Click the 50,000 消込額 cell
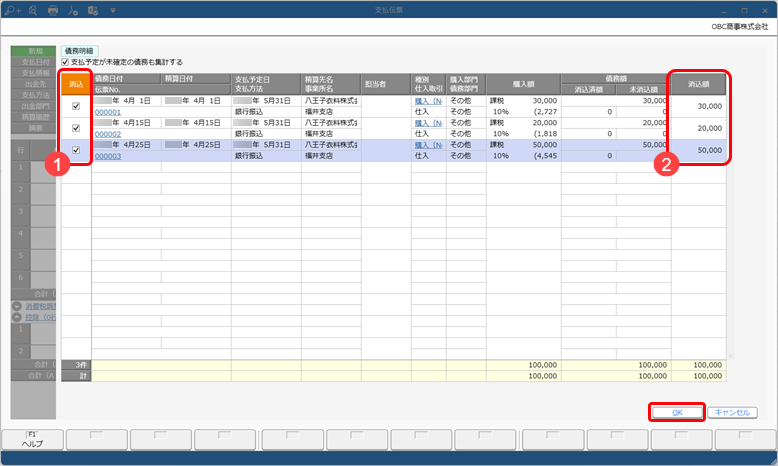778x466 pixels. click(x=699, y=150)
